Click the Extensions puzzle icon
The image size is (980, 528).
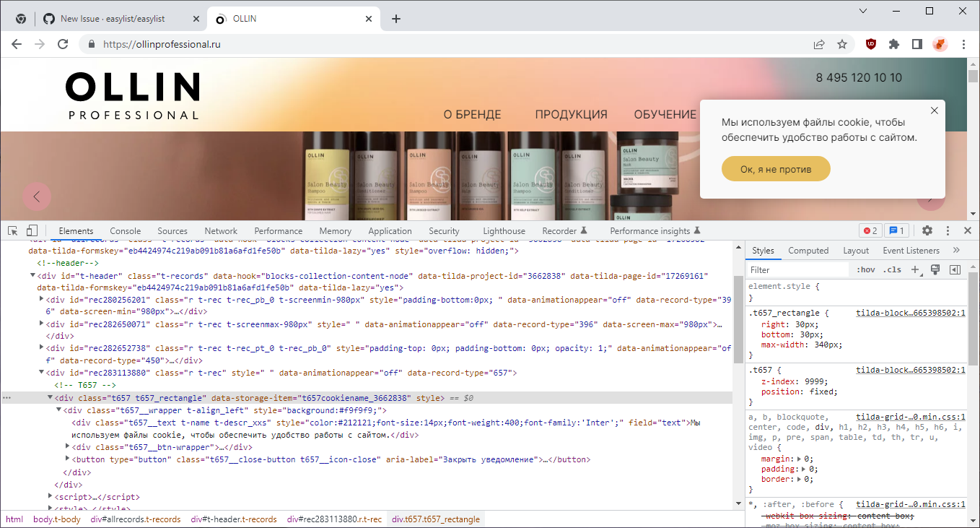(893, 44)
